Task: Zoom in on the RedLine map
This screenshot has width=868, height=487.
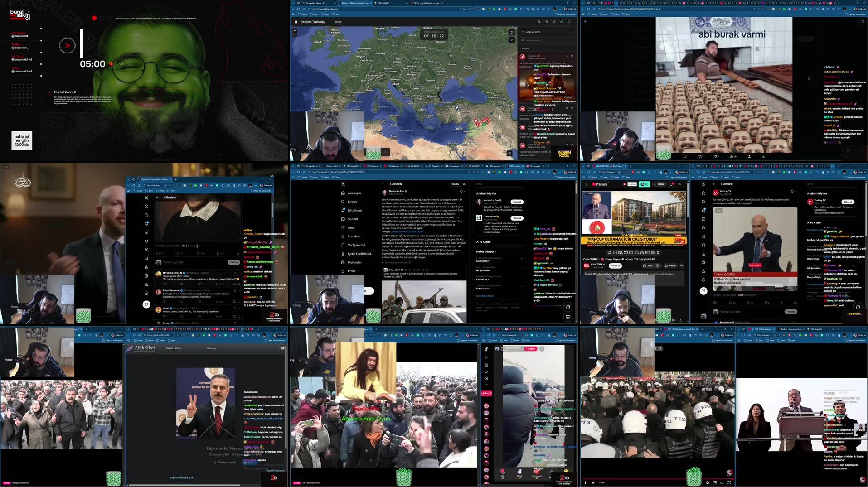Action: tap(295, 30)
